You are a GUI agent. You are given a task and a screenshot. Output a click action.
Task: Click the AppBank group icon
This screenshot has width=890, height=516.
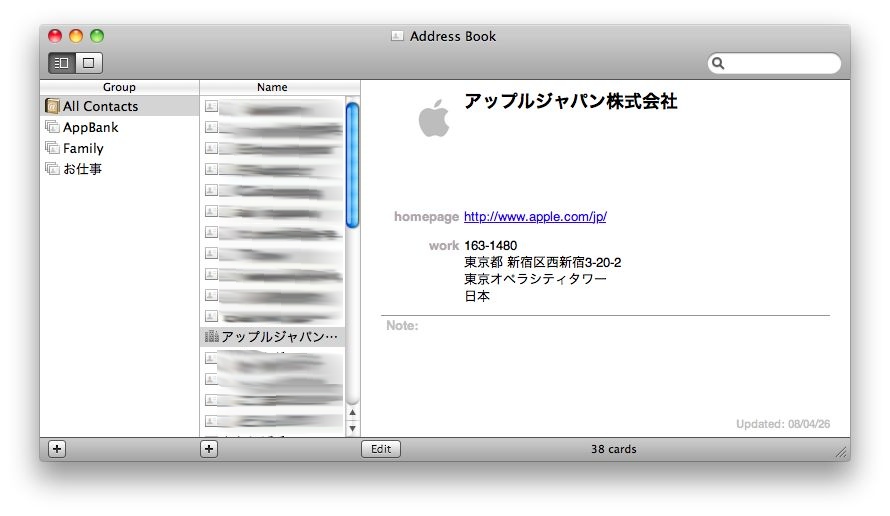click(52, 127)
